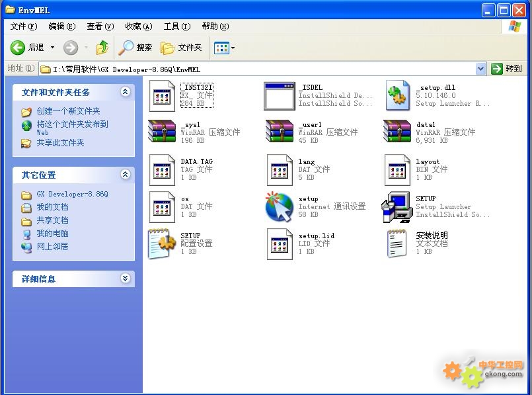
Task: Toggle the 文件夹 folders pane
Action: coord(181,48)
